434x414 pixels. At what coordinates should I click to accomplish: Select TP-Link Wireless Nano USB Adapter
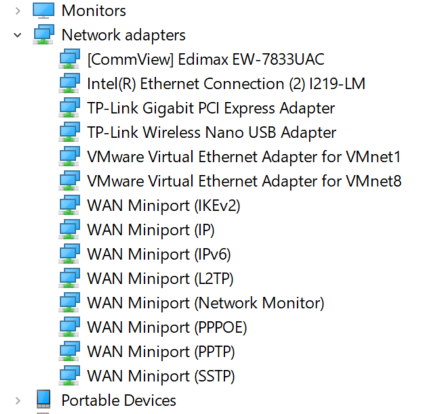[x=212, y=133]
